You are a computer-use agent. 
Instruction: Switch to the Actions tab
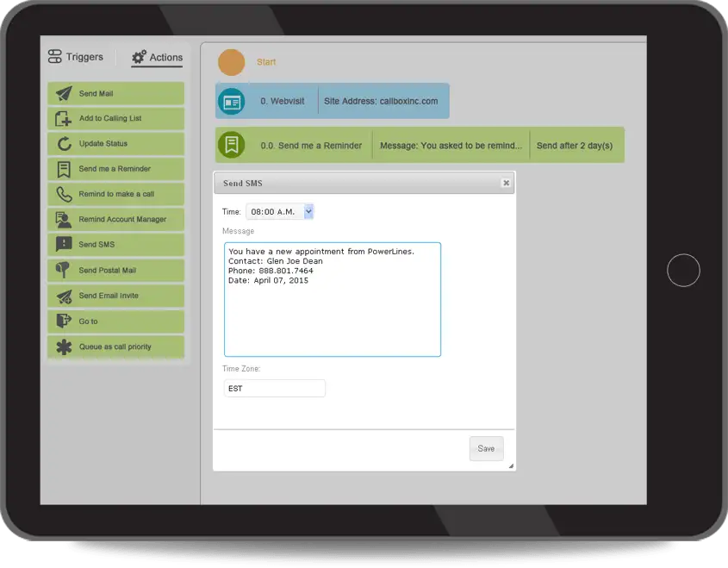157,58
